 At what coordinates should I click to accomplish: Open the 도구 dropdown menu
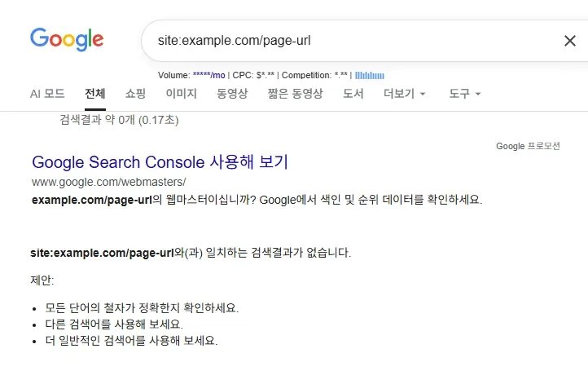pyautogui.click(x=464, y=94)
